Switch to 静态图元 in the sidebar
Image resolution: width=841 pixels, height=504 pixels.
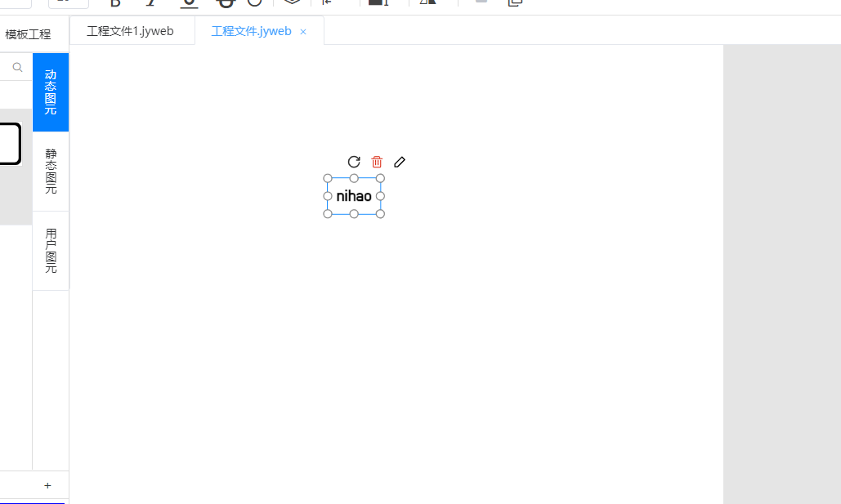point(50,172)
